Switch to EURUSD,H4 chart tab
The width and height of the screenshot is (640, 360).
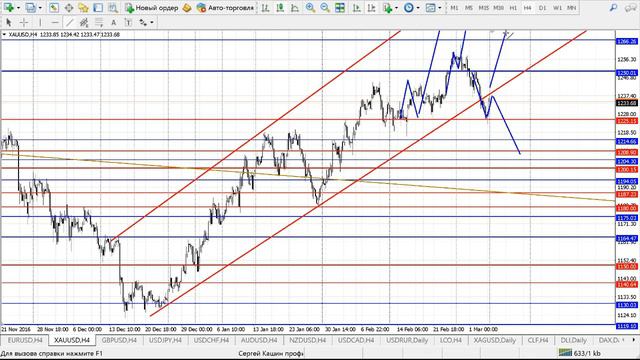25,340
